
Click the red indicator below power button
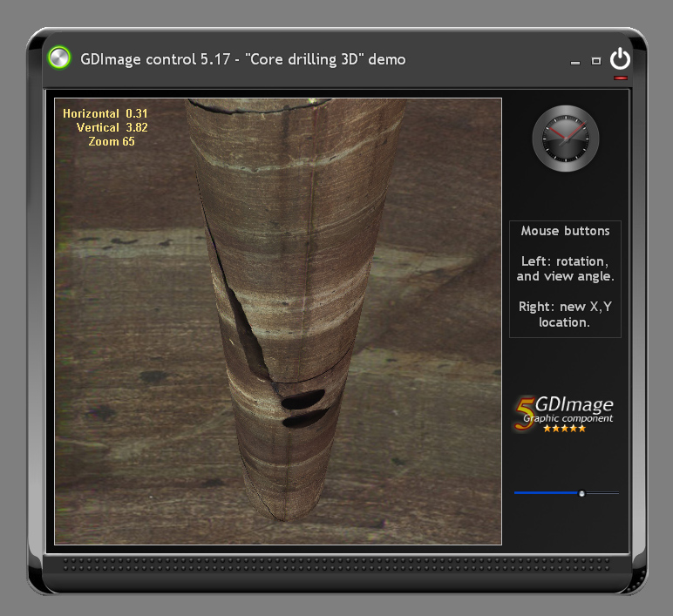coord(621,78)
